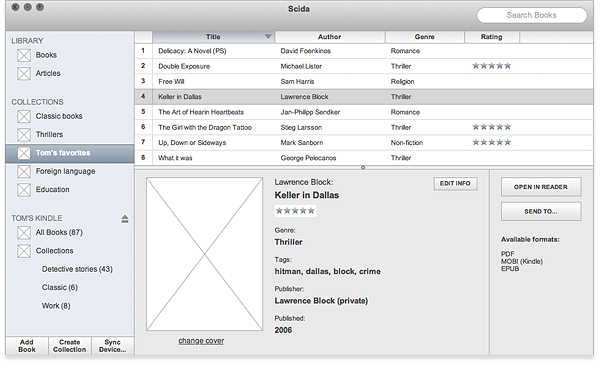Click the tags 'hitman, dallas, block, crime'
The height and width of the screenshot is (365, 600).
click(328, 271)
